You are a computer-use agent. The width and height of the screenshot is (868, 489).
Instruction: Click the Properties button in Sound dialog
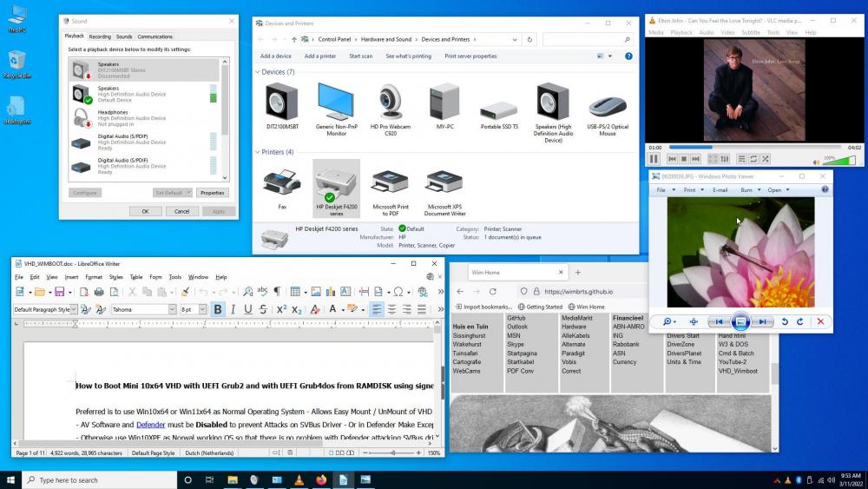[x=212, y=193]
